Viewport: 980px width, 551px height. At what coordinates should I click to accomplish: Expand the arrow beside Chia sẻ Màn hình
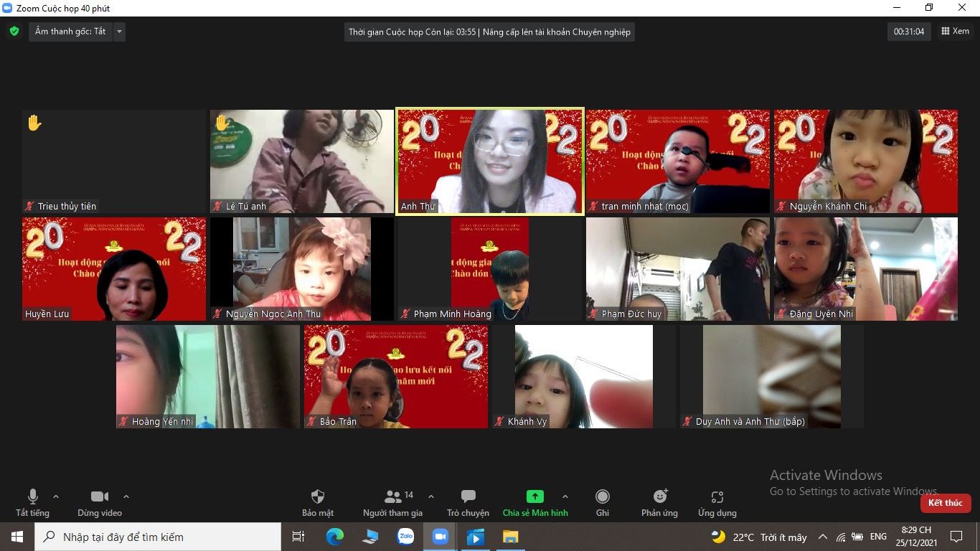[x=565, y=496]
